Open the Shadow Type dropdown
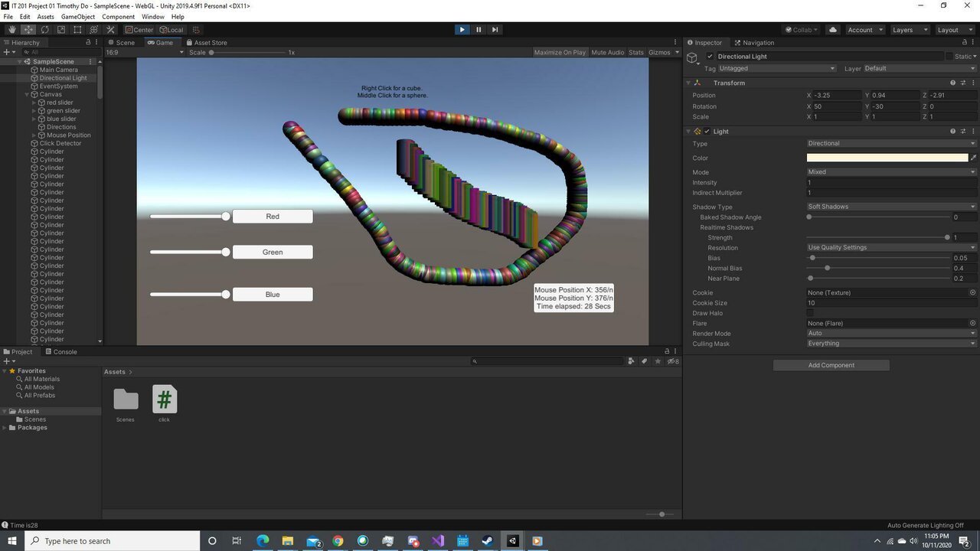980x551 pixels. pyautogui.click(x=891, y=207)
